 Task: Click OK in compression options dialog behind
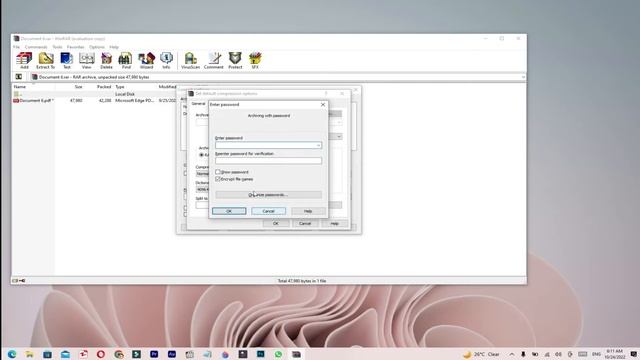(x=276, y=224)
